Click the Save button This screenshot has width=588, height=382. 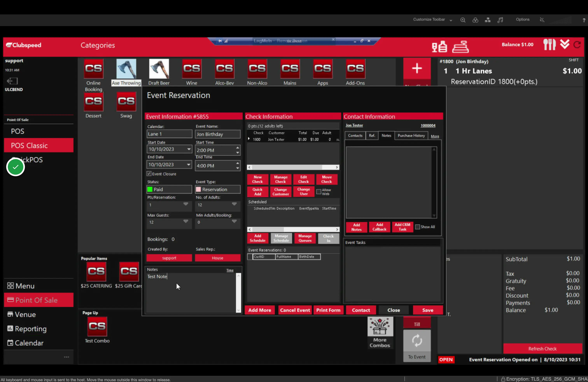click(x=428, y=310)
